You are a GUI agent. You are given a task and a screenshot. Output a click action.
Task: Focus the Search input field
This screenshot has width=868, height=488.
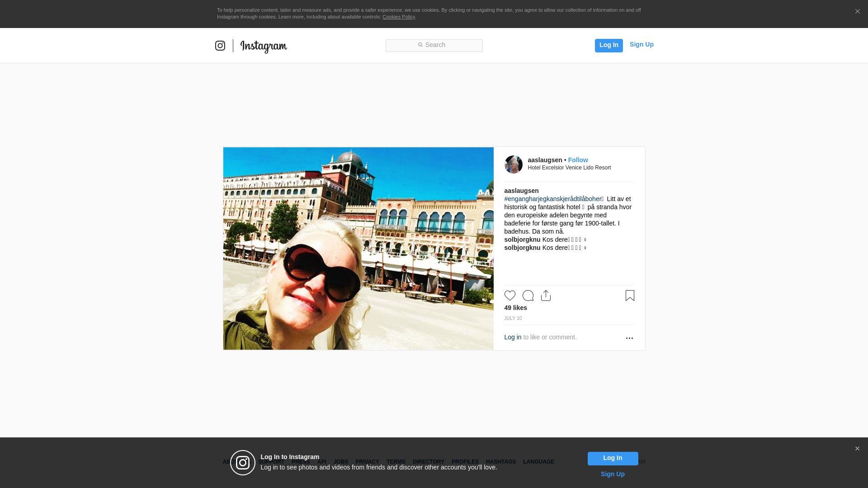[434, 45]
